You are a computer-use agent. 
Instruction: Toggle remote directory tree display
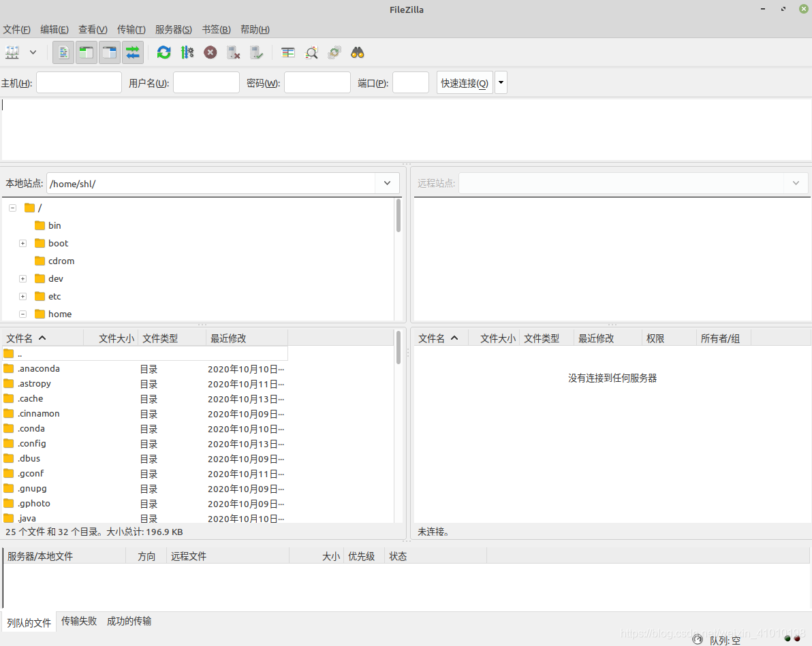109,52
